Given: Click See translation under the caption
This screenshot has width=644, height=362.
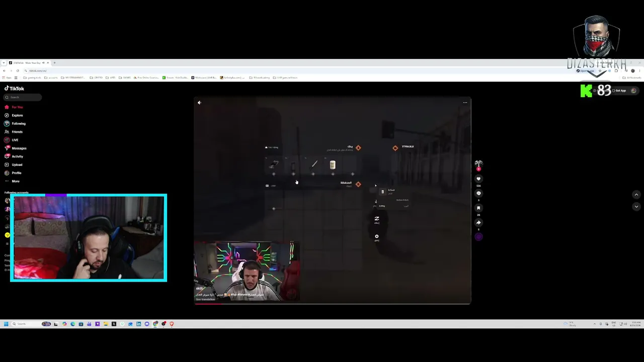Looking at the screenshot, I should pyautogui.click(x=205, y=299).
